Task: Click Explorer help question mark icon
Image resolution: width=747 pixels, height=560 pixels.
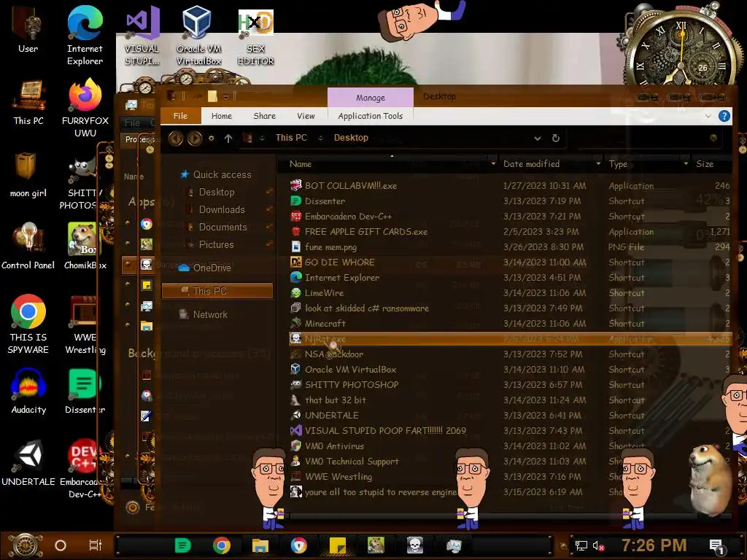Action: pyautogui.click(x=724, y=116)
